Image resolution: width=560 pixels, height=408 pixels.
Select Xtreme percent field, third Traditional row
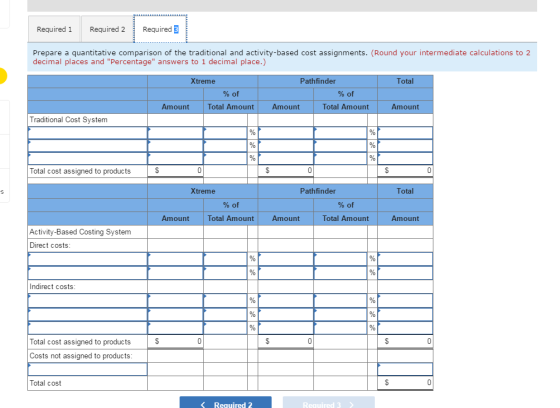click(225, 158)
